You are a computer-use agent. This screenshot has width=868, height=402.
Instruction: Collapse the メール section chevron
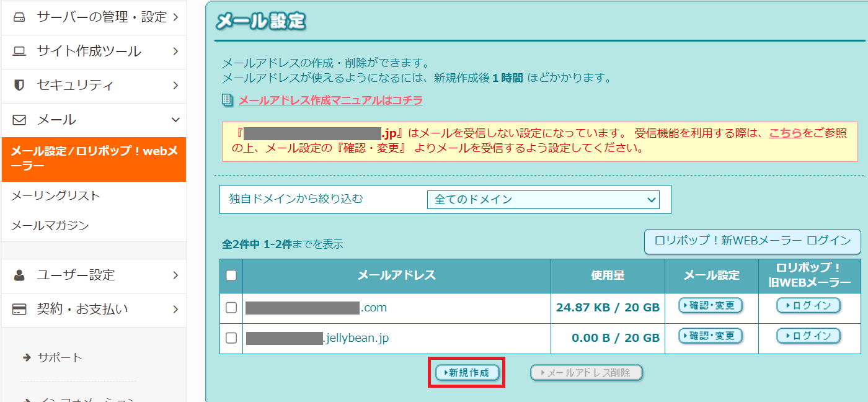click(176, 120)
